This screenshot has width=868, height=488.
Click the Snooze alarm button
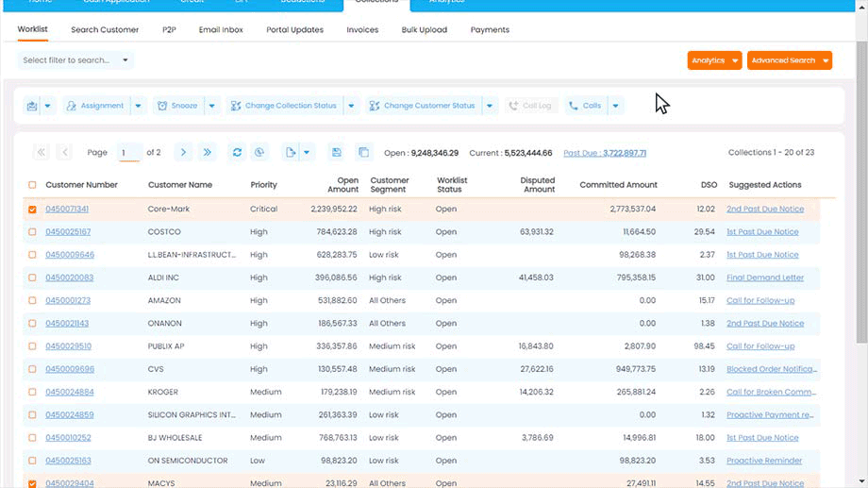pos(177,106)
